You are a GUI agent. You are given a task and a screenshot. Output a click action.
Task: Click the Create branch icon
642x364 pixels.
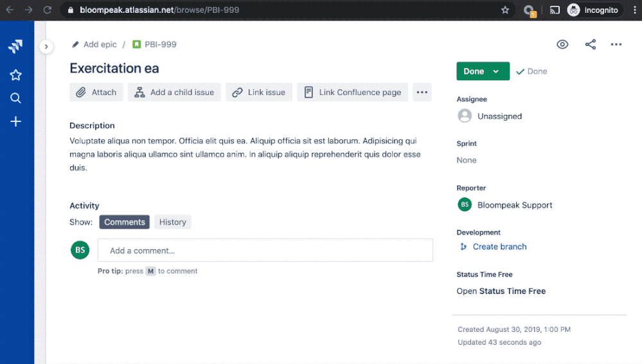click(x=463, y=247)
